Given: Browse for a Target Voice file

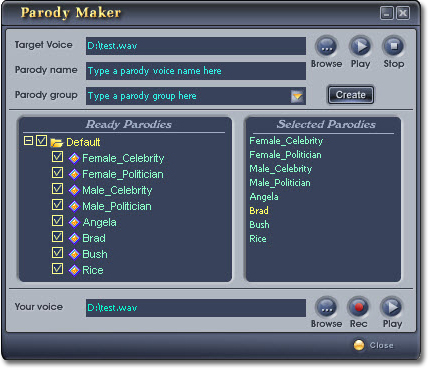Looking at the screenshot, I should coord(326,46).
